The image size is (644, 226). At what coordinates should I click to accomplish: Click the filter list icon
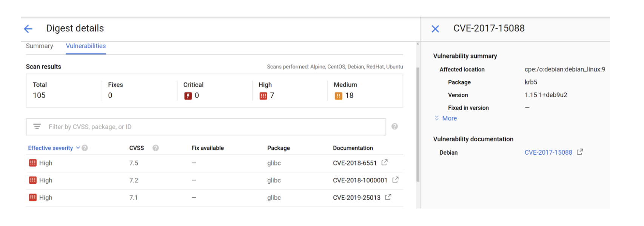click(x=37, y=127)
